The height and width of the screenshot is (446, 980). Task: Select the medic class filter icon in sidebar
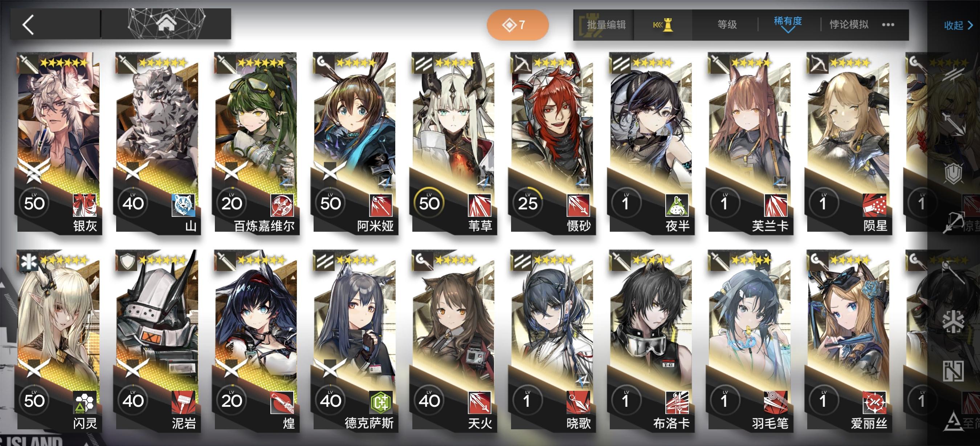click(954, 321)
